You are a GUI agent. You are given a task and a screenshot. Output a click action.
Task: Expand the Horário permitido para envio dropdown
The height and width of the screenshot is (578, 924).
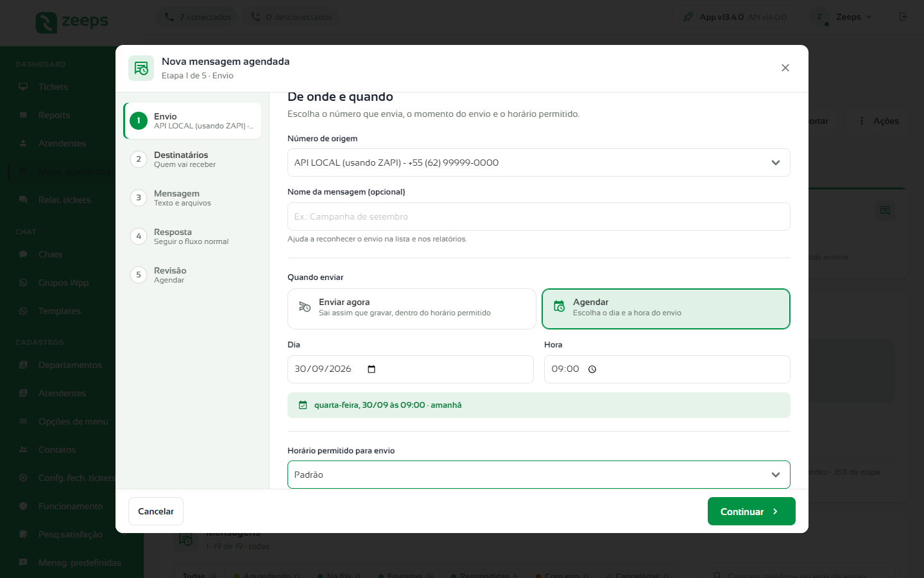click(539, 475)
